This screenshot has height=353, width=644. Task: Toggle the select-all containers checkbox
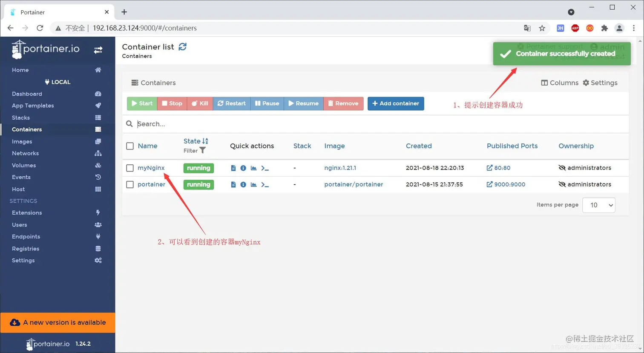click(x=130, y=146)
